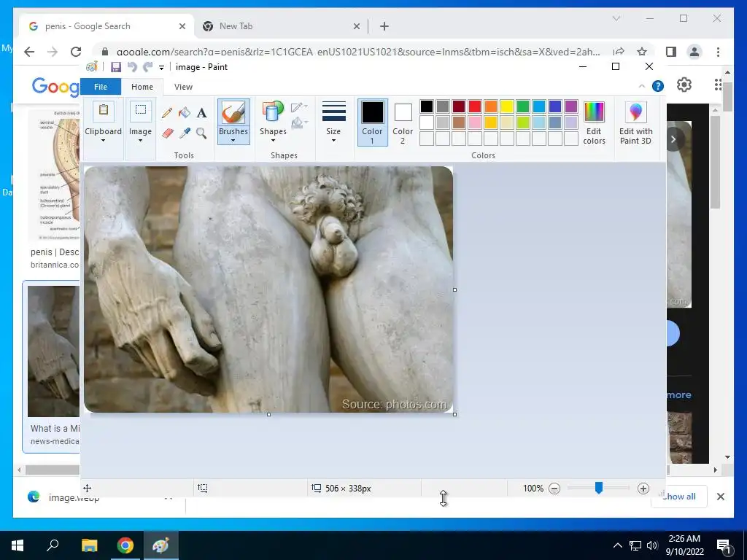Select the Eraser tool
This screenshot has height=560, width=747.
coord(167,133)
